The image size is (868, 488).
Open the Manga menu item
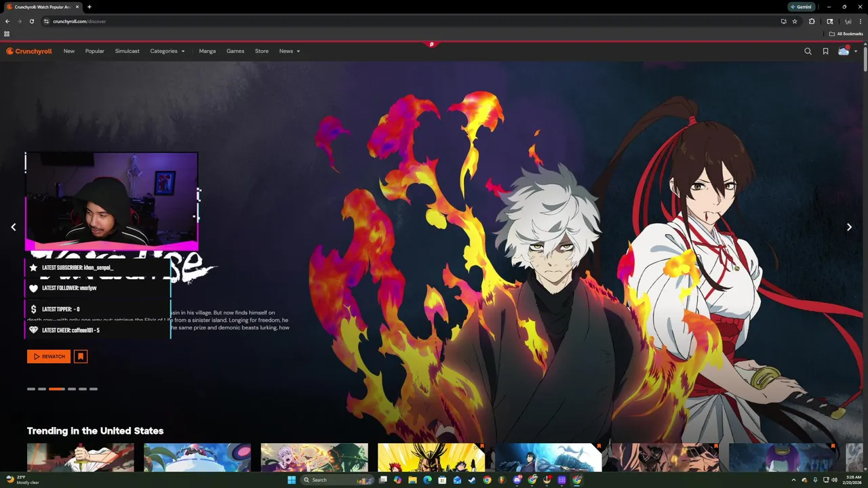208,51
